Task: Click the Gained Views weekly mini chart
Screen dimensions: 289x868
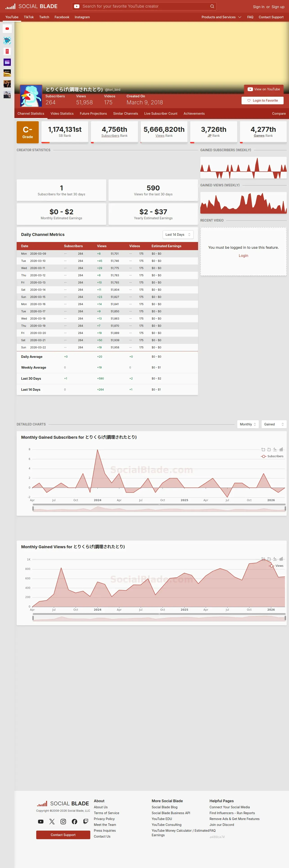Action: [244, 203]
